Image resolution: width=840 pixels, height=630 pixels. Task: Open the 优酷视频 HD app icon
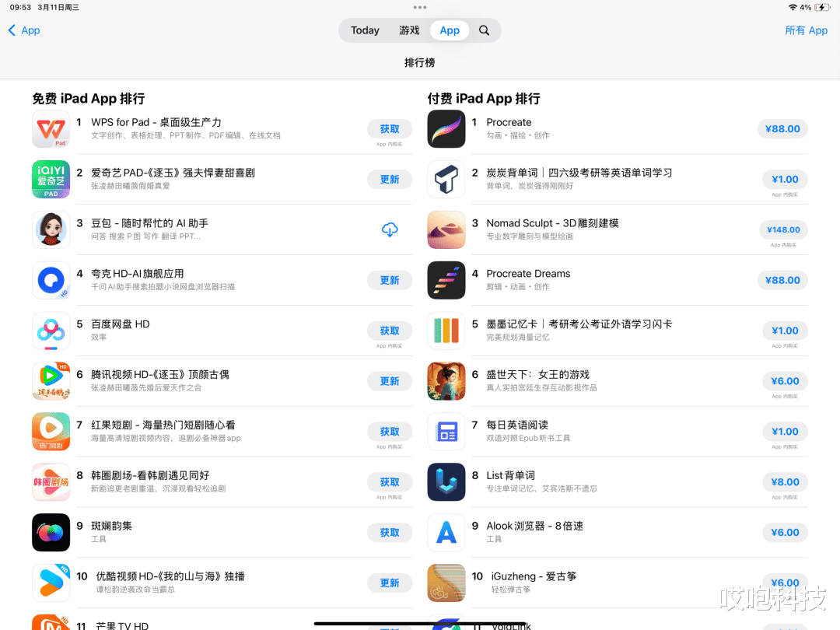pos(51,583)
